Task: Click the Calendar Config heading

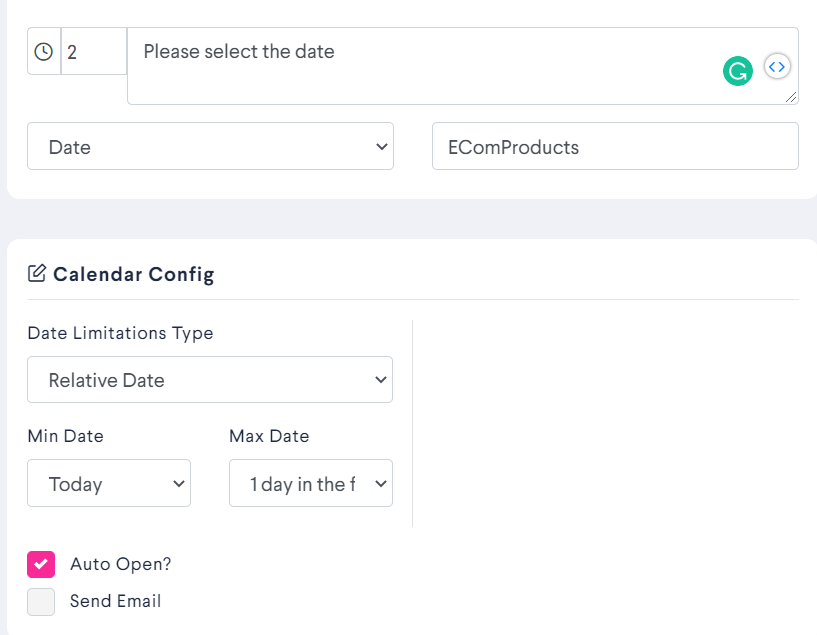Action: click(133, 275)
